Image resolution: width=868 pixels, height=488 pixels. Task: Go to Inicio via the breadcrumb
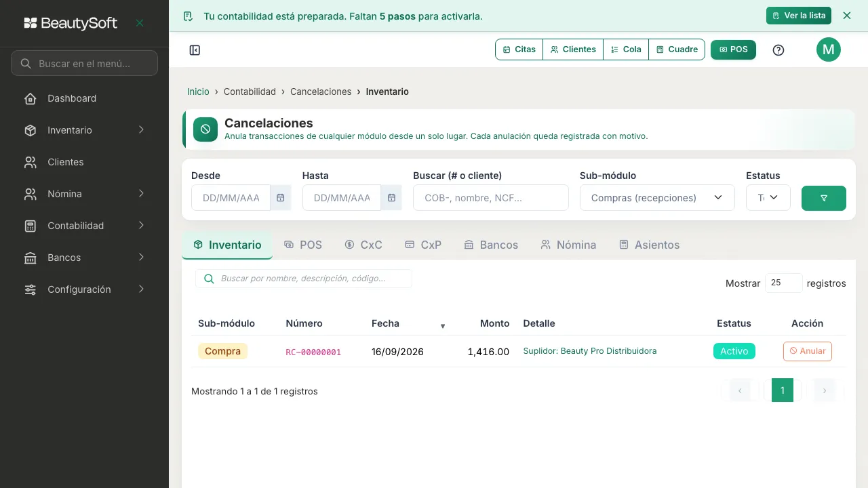pos(198,91)
